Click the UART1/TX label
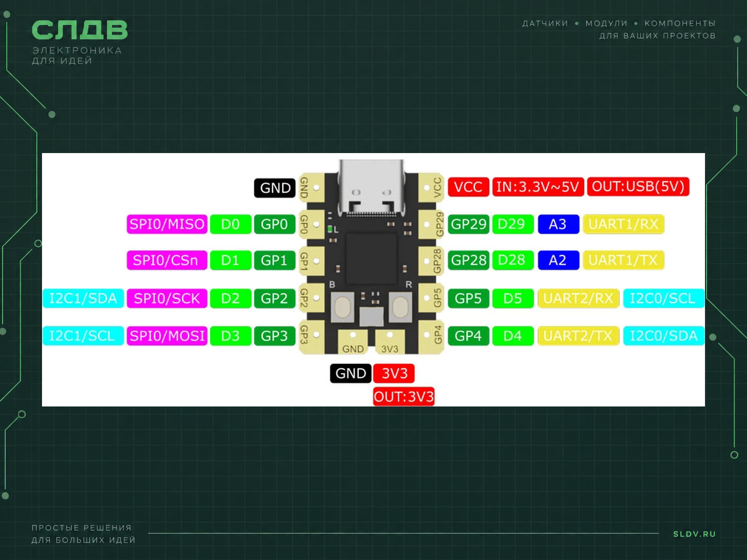The image size is (747, 560). [623, 260]
